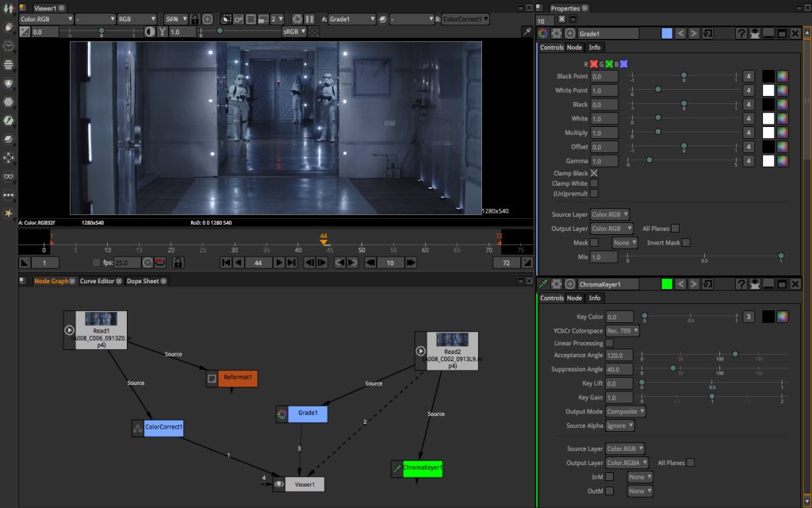Image resolution: width=812 pixels, height=508 pixels.
Task: Click the pause viewer update icon
Action: coord(308,18)
